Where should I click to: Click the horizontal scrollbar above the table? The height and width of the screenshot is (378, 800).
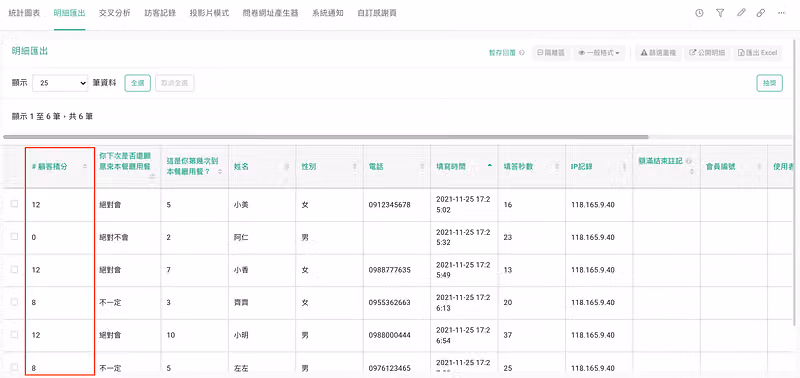[x=326, y=137]
